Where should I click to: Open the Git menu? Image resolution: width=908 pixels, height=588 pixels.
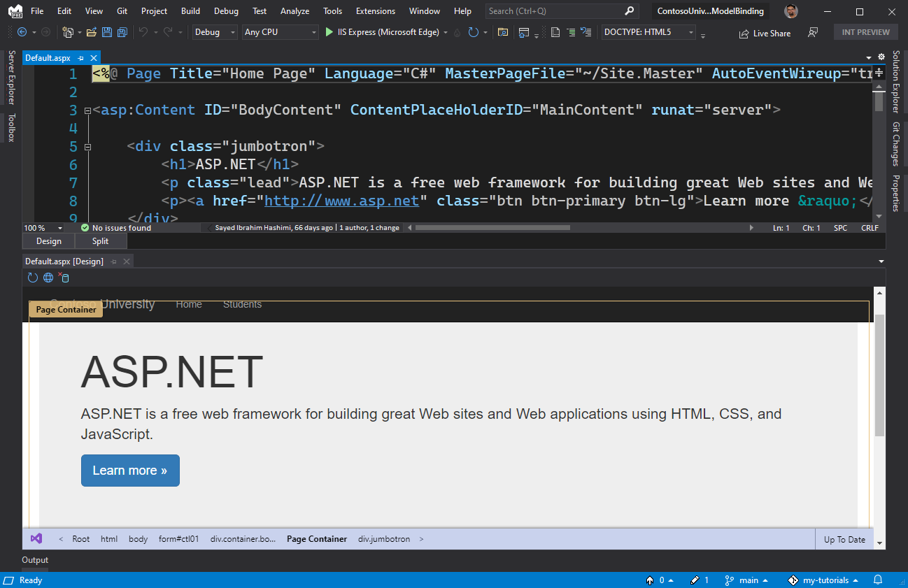(122, 10)
